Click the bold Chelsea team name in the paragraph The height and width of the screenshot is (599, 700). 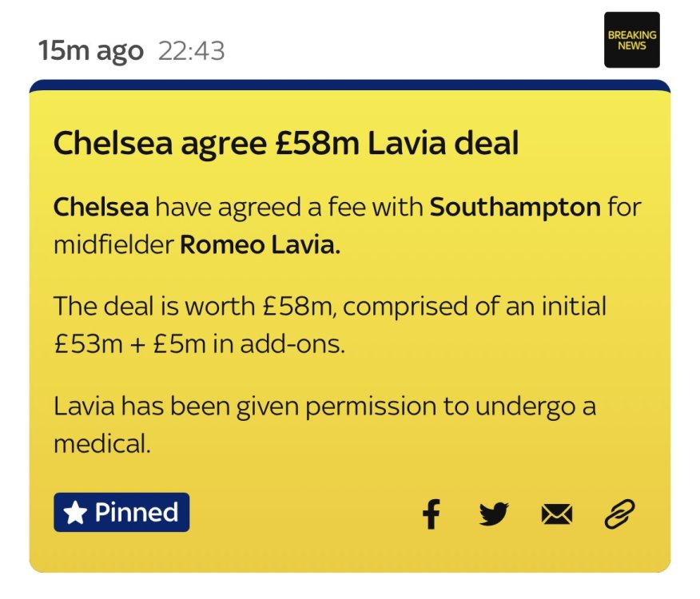(x=101, y=207)
